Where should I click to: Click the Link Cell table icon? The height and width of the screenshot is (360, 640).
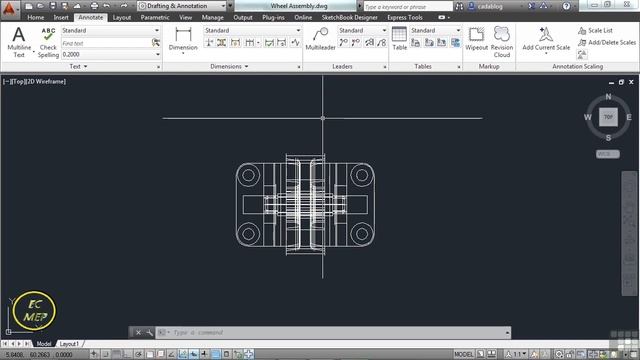416,42
